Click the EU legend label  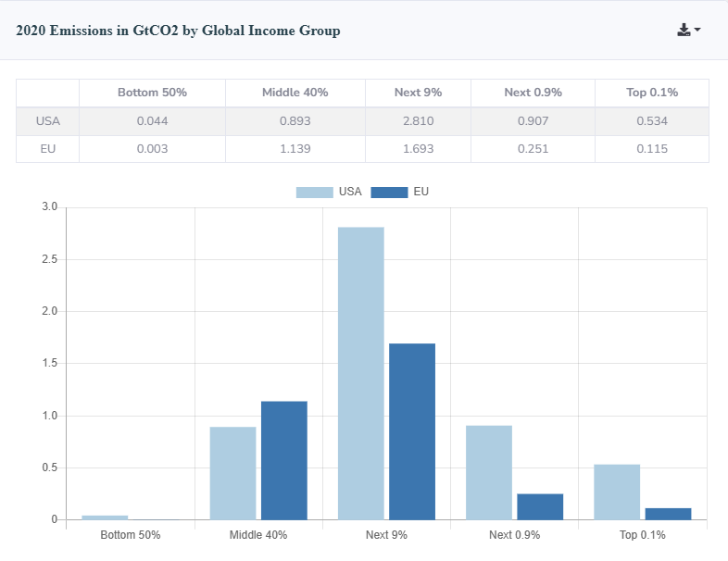[420, 192]
